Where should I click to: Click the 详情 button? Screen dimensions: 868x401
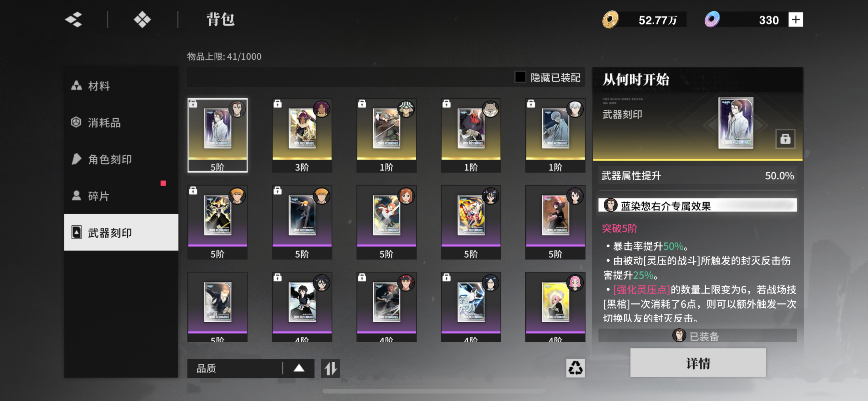pyautogui.click(x=697, y=363)
